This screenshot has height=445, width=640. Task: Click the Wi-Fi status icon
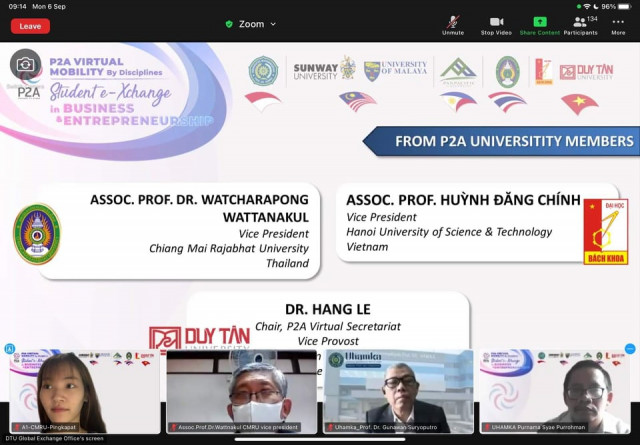point(587,7)
